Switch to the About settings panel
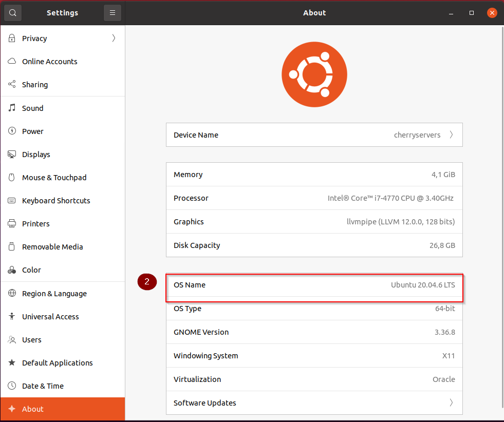The width and height of the screenshot is (504, 422). pyautogui.click(x=32, y=409)
